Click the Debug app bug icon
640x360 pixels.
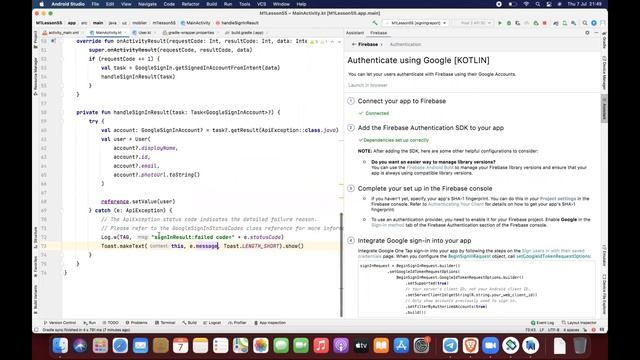(x=509, y=23)
